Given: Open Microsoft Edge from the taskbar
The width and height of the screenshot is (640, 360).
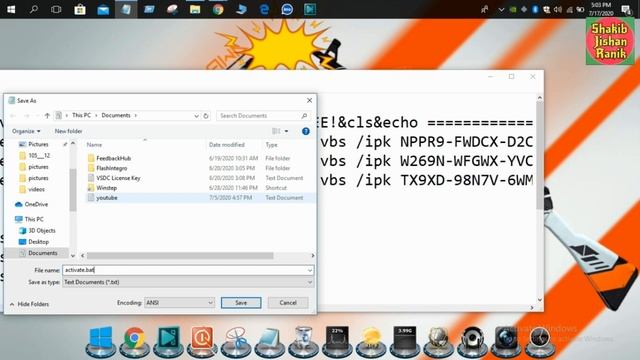Looking at the screenshot, I should coord(264,9).
